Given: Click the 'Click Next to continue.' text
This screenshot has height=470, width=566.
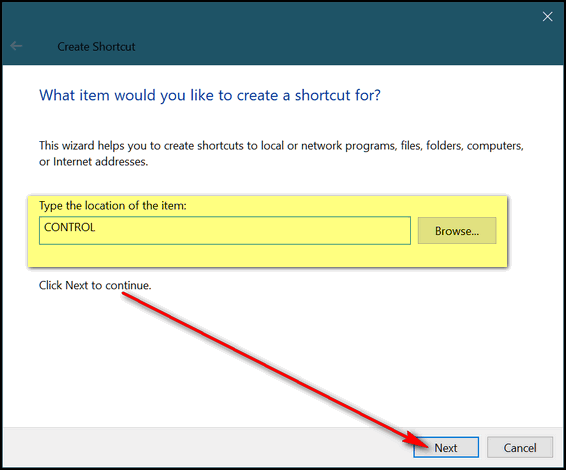Looking at the screenshot, I should [x=95, y=286].
